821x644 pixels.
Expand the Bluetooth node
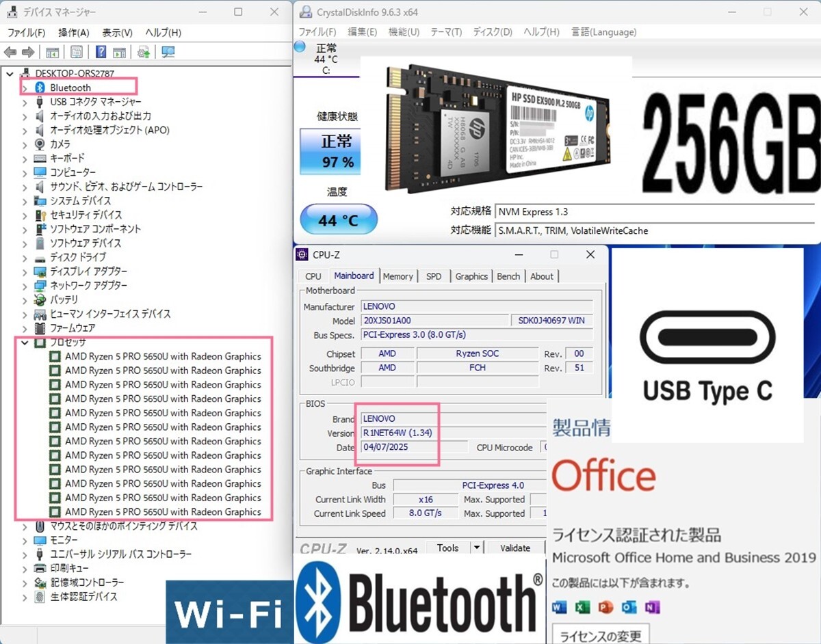pyautogui.click(x=25, y=88)
